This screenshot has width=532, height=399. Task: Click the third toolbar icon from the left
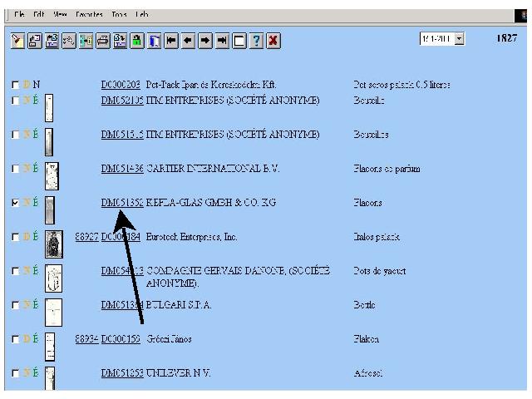click(x=52, y=41)
